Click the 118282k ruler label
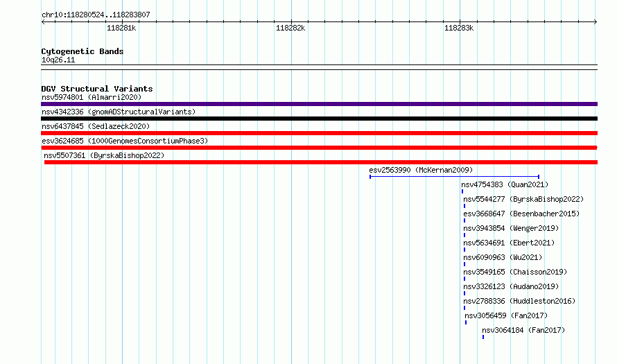The width and height of the screenshot is (617, 364). click(290, 28)
